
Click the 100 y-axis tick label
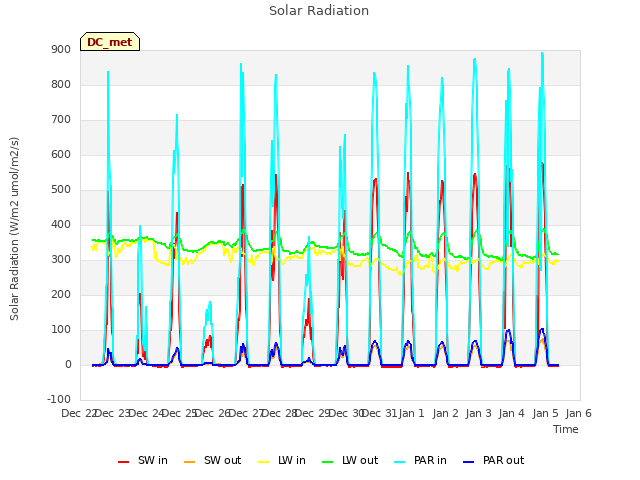(61, 330)
